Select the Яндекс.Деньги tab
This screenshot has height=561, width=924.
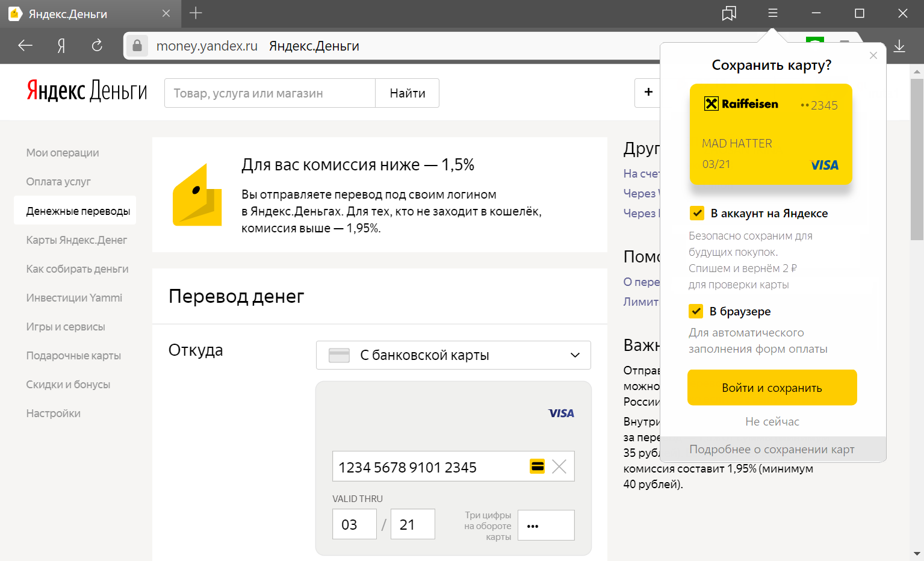pos(90,14)
